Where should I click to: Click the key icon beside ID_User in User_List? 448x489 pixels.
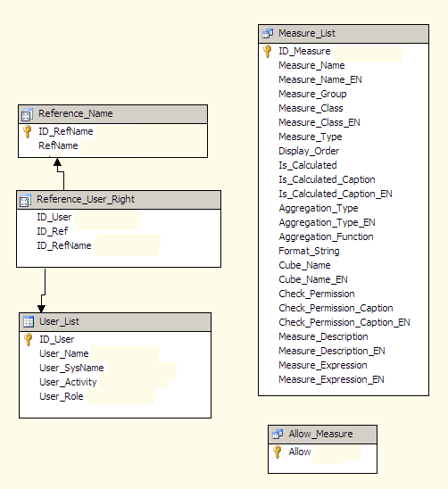(28, 339)
